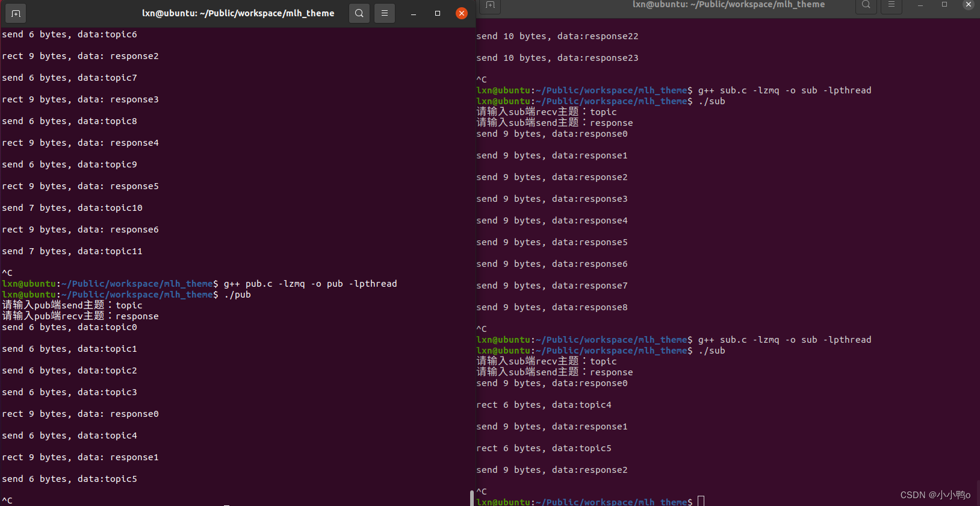Click the right terminal title bar text
This screenshot has height=506, width=980.
[x=728, y=5]
